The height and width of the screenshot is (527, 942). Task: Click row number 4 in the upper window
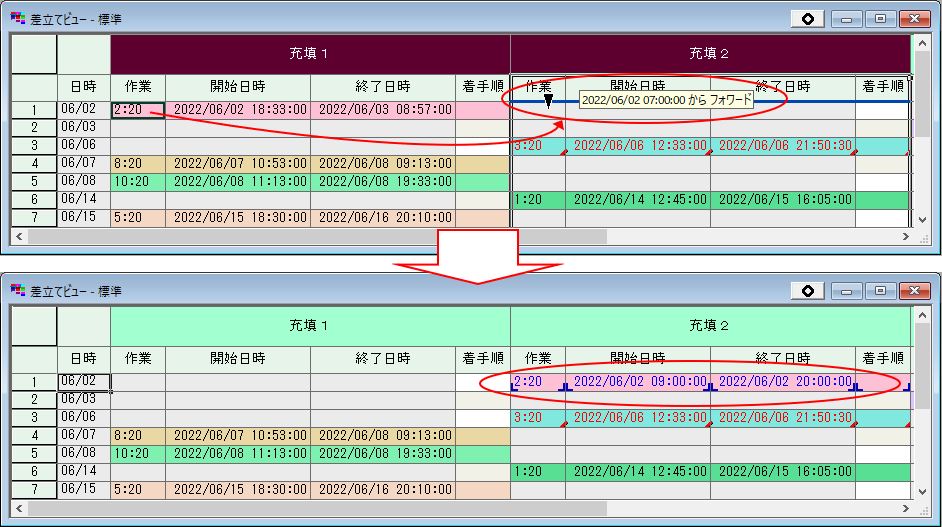[34, 163]
